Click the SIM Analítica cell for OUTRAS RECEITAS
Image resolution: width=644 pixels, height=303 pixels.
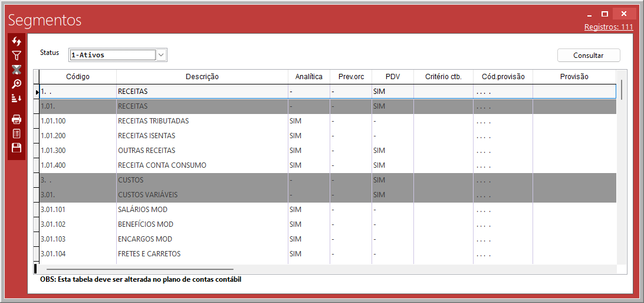coord(309,151)
